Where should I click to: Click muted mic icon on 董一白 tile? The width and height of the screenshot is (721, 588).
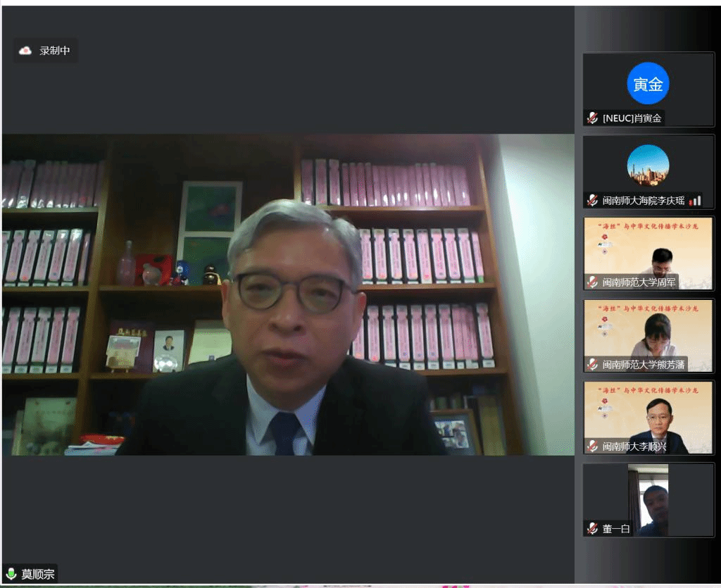[x=593, y=528]
